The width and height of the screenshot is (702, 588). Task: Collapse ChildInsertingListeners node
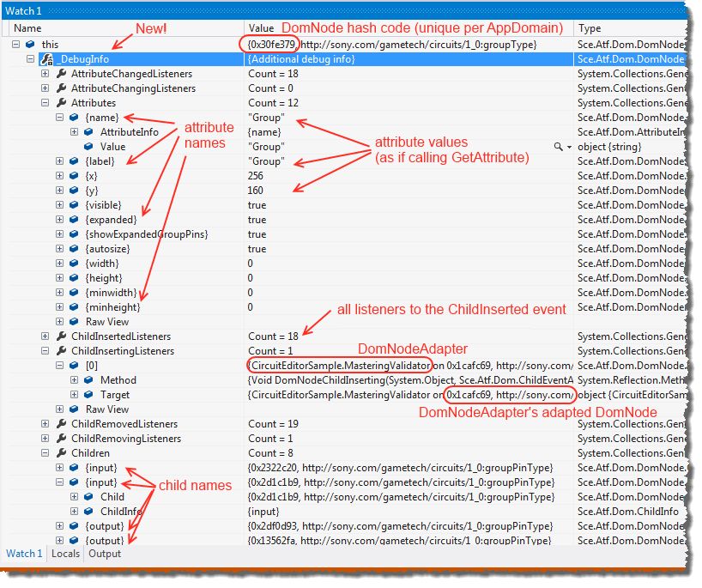[x=45, y=350]
